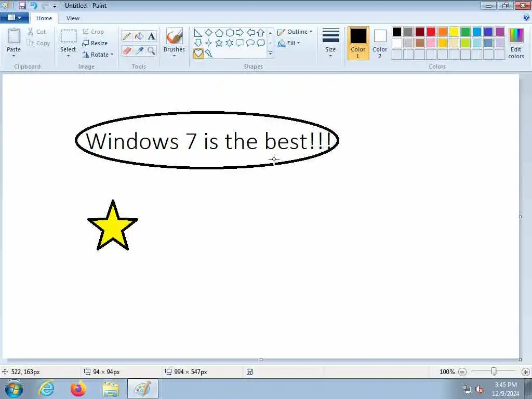The height and width of the screenshot is (399, 532).
Task: Choose the five-point star shape
Action: point(219,43)
